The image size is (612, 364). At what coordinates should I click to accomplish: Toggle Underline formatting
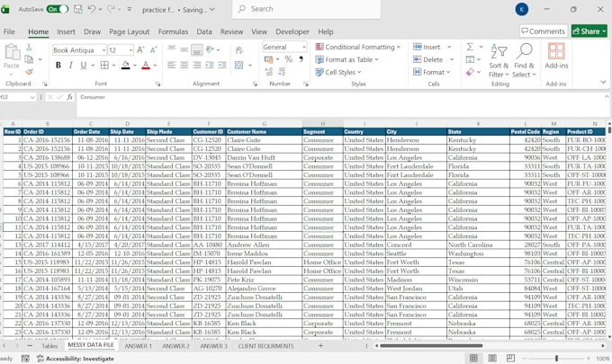click(x=83, y=65)
